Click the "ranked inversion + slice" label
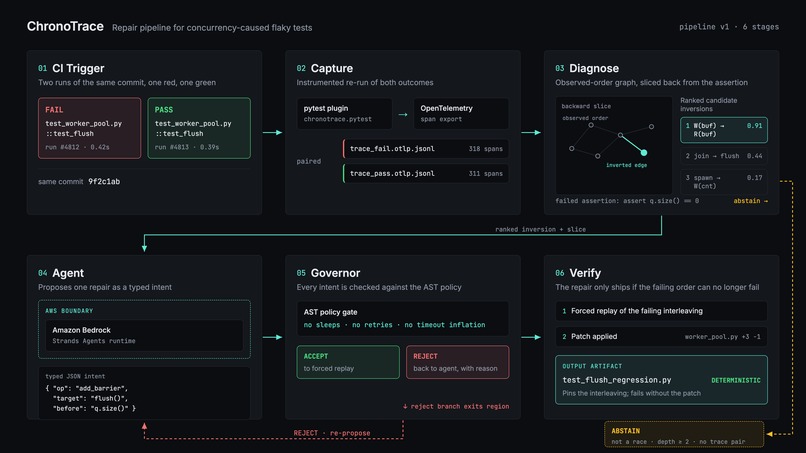This screenshot has width=806, height=453. coord(540,229)
